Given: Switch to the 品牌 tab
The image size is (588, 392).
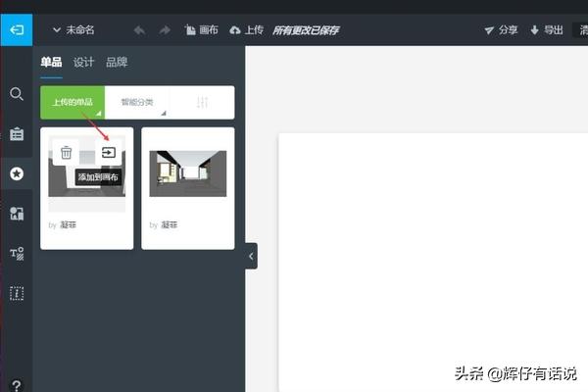Looking at the screenshot, I should pos(117,62).
